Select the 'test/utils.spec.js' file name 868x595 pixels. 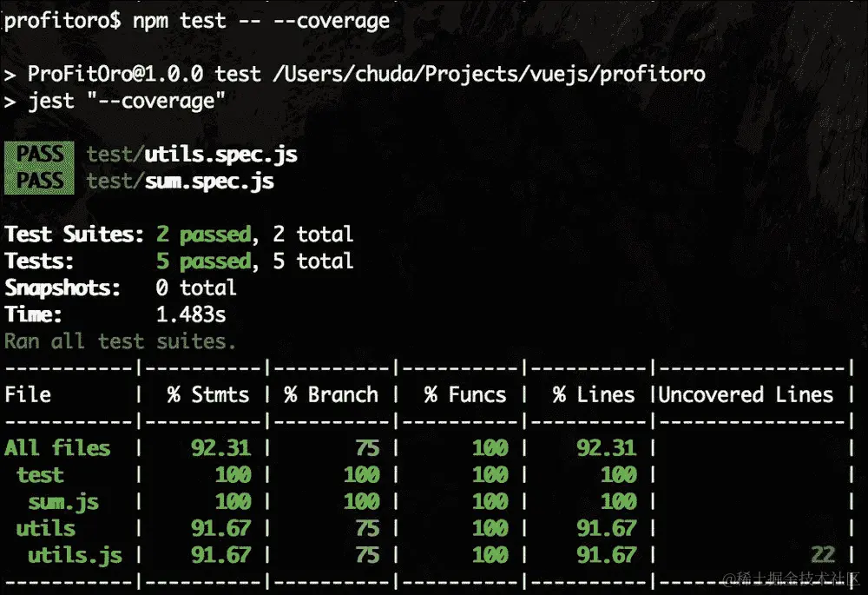tap(192, 155)
